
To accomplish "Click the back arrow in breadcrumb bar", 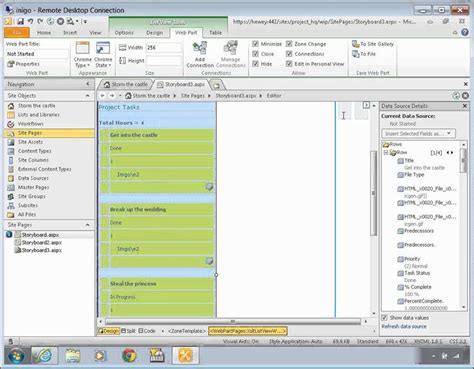I will (x=103, y=96).
